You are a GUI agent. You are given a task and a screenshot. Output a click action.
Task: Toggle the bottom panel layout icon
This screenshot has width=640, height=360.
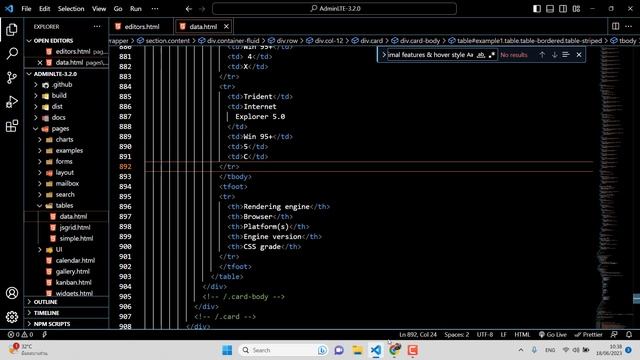(550, 9)
